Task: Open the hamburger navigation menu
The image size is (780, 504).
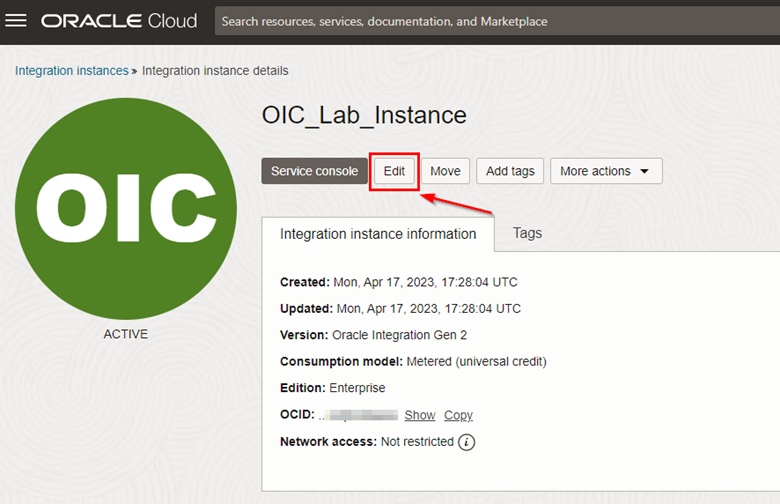Action: point(16,20)
